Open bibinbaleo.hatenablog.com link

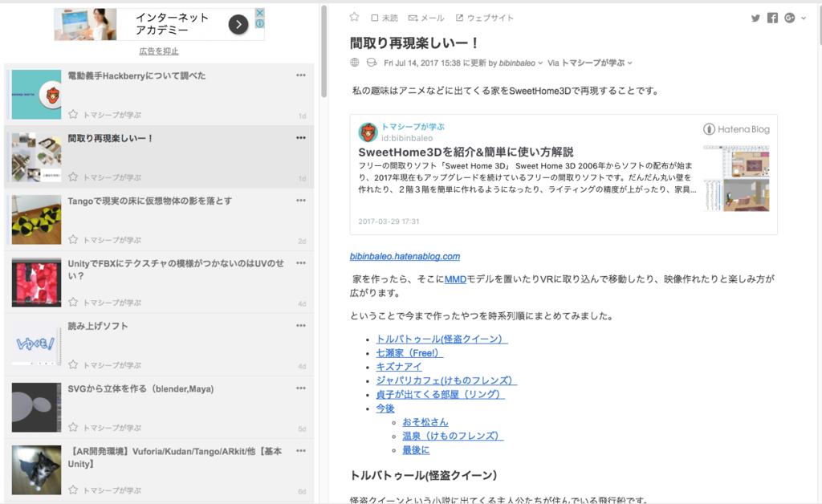(405, 256)
